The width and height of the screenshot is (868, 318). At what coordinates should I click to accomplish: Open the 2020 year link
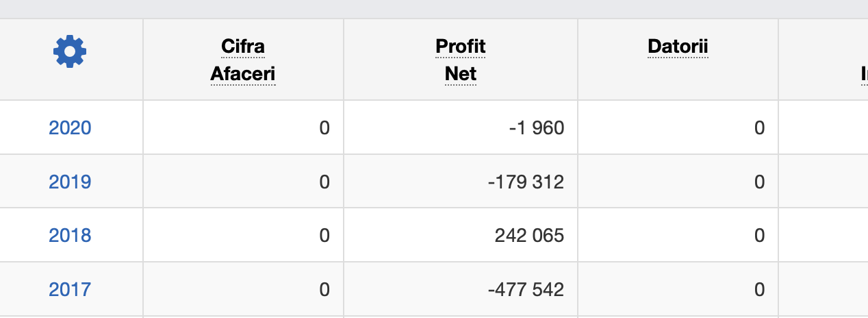coord(70,128)
